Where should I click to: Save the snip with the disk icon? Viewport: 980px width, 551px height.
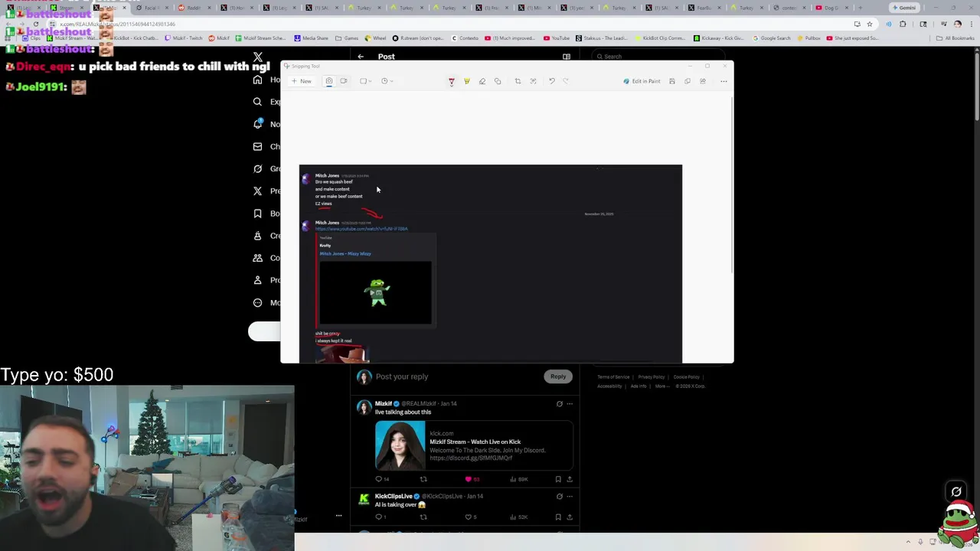(x=672, y=81)
